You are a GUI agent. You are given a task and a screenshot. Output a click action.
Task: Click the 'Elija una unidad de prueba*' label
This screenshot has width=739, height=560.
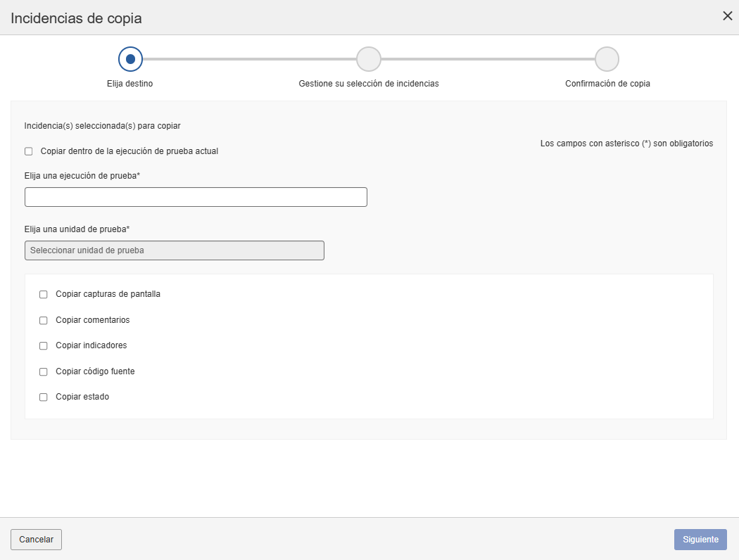pos(77,229)
